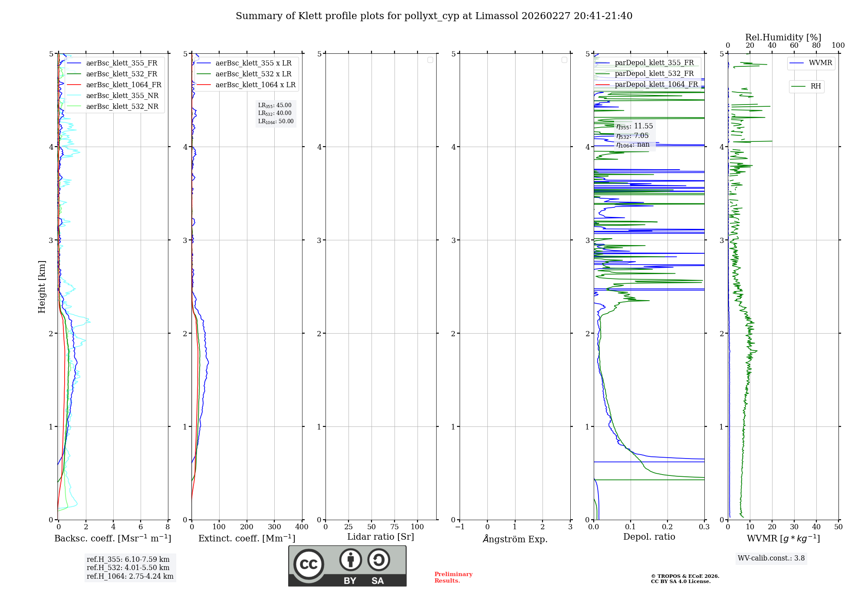Select aerBsc_klett_355_FR legend entry
This screenshot has height=590, width=868.
click(x=122, y=63)
